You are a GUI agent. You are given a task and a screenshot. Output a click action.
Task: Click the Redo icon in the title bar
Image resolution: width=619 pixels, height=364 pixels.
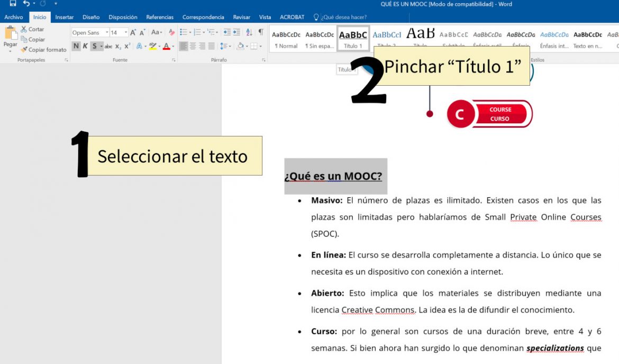pyautogui.click(x=43, y=4)
